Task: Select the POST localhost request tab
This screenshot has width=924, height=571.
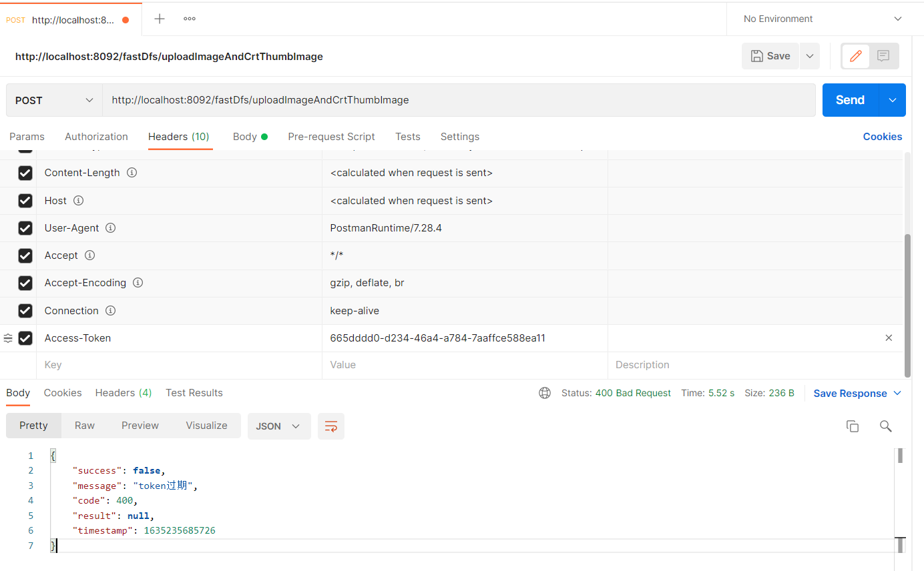Action: [69, 19]
